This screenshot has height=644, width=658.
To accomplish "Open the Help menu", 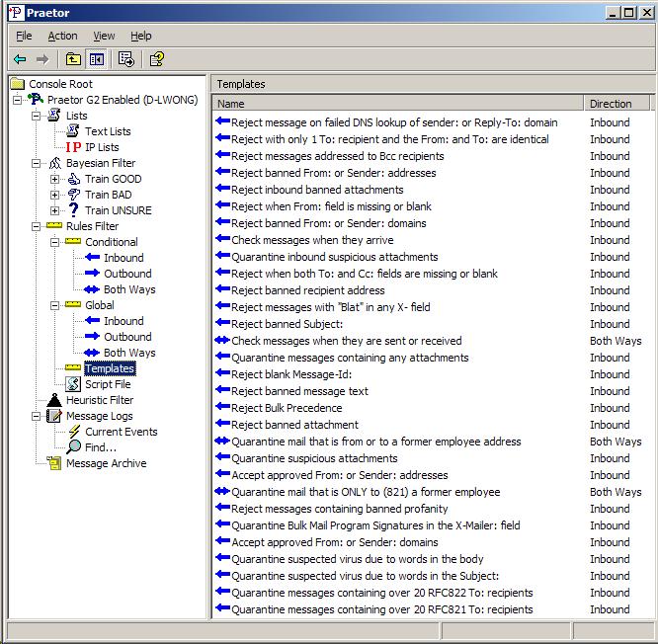I will (141, 37).
